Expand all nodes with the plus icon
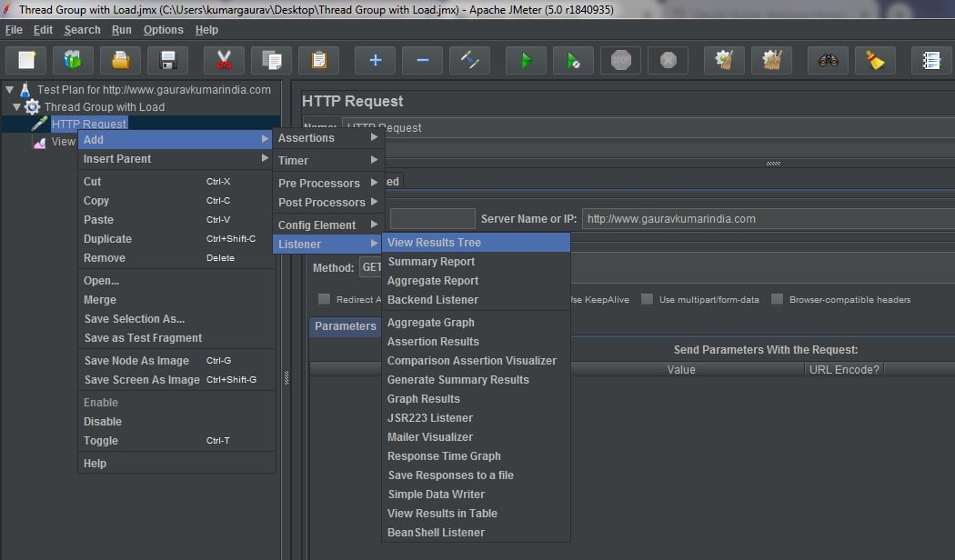Image resolution: width=955 pixels, height=560 pixels. coord(375,61)
